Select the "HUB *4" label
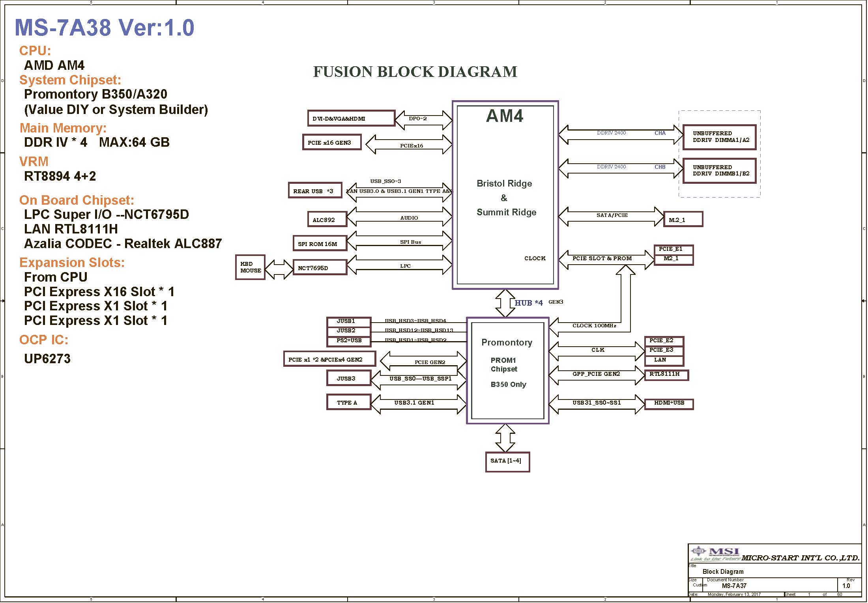 (529, 303)
